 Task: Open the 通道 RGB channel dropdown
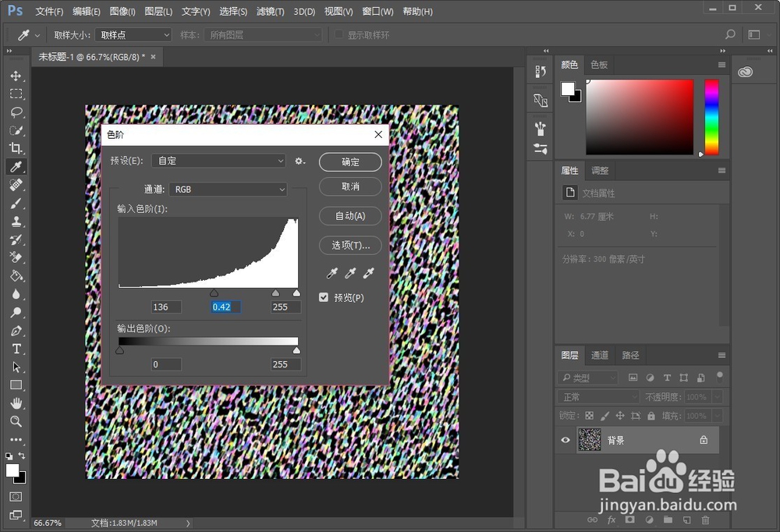coord(228,189)
